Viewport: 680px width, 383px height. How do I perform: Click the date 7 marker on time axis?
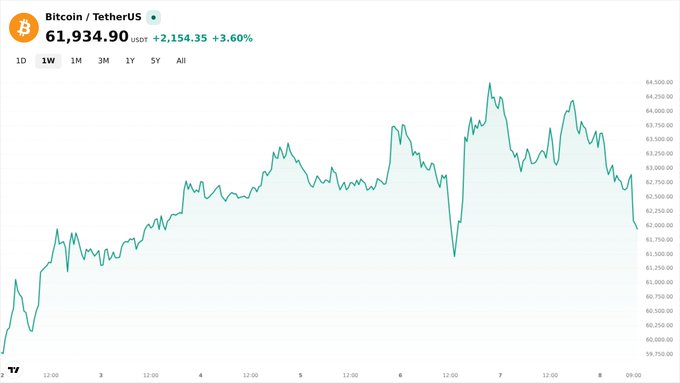coord(500,375)
